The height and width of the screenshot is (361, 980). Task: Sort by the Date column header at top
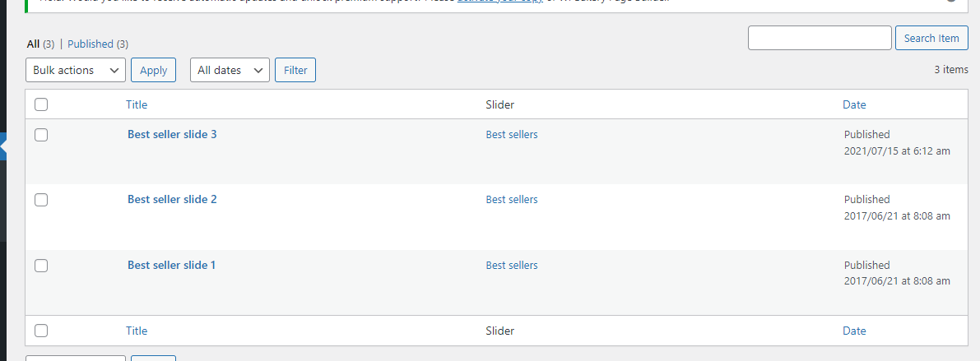(854, 104)
